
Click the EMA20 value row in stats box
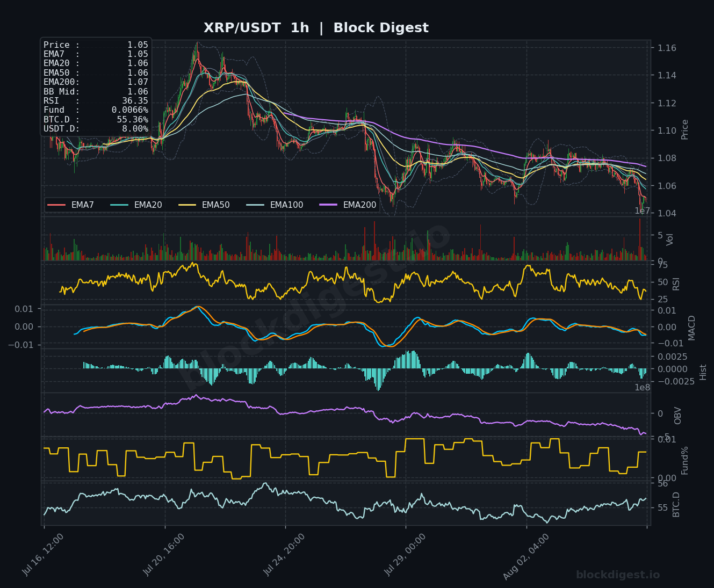96,63
